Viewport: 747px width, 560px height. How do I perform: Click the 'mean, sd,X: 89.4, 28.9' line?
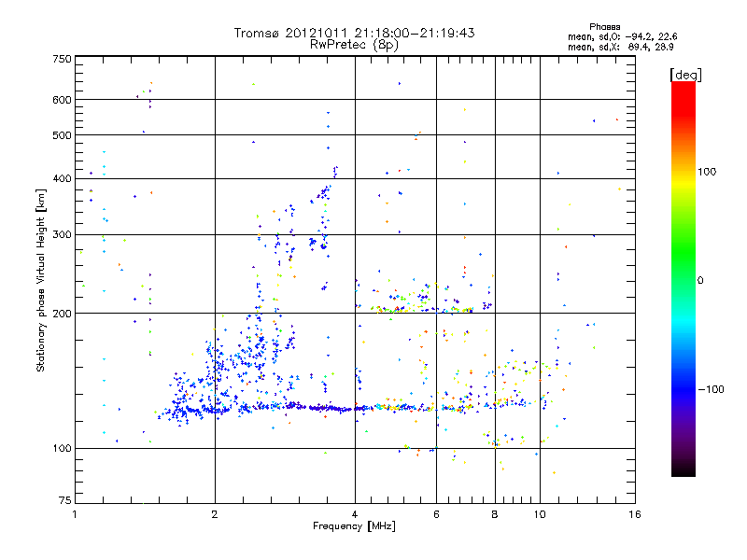point(620,48)
